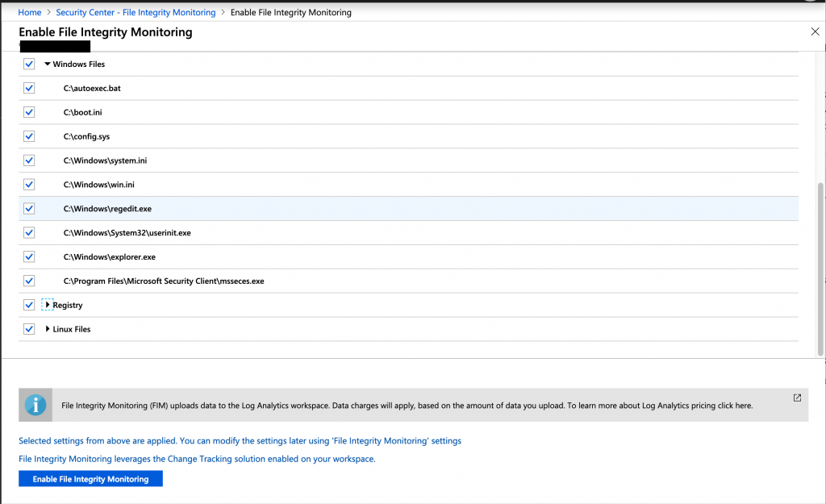Click the Log Analytics pricing info message
Screen dimensions: 826x504
407,406
